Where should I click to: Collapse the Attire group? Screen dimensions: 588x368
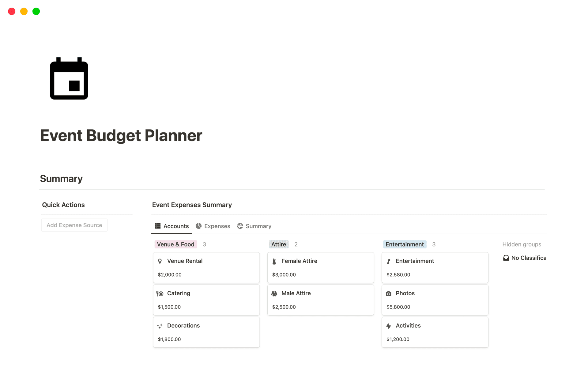click(279, 244)
